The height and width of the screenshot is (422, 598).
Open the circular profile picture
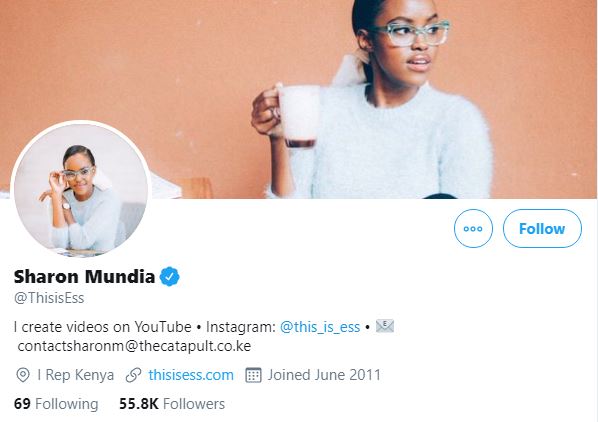click(x=81, y=189)
